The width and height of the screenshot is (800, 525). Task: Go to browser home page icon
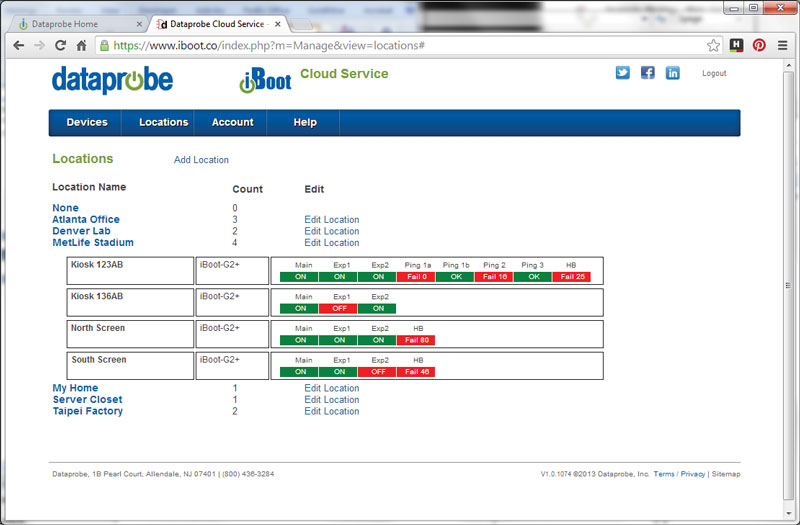tap(81, 45)
